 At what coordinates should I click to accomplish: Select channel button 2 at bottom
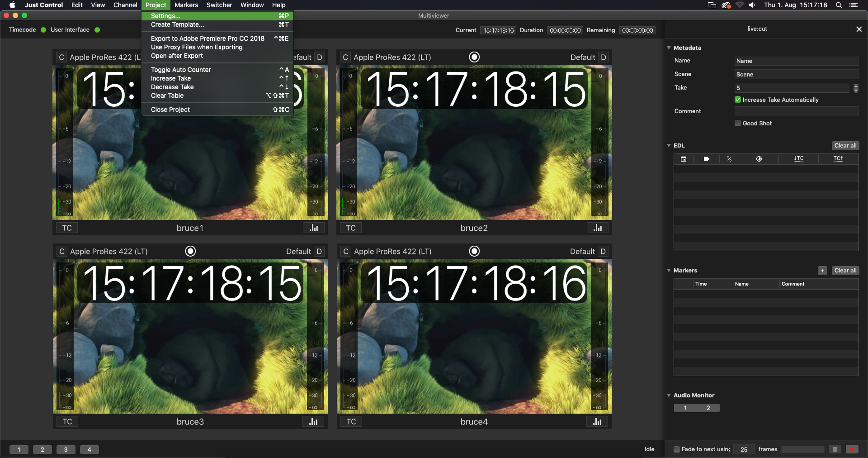[x=42, y=449]
